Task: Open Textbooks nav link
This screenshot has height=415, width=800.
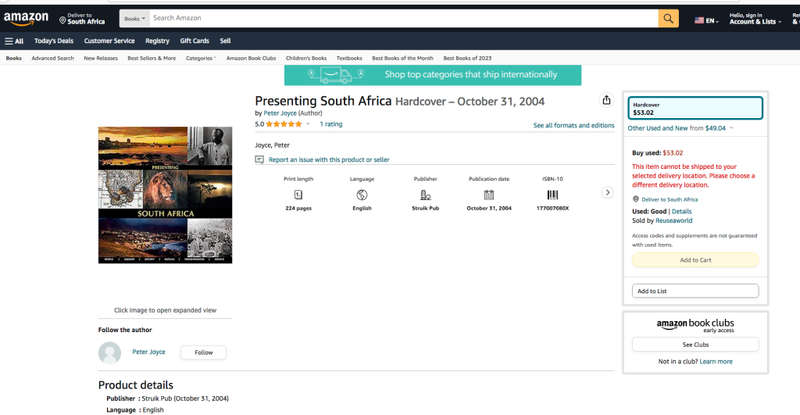Action: point(349,58)
